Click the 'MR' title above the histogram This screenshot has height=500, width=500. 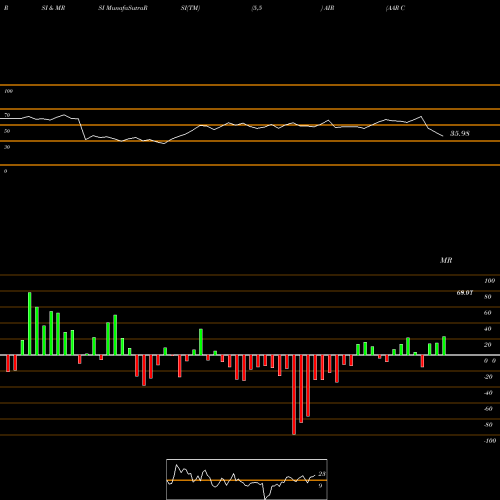(446, 260)
